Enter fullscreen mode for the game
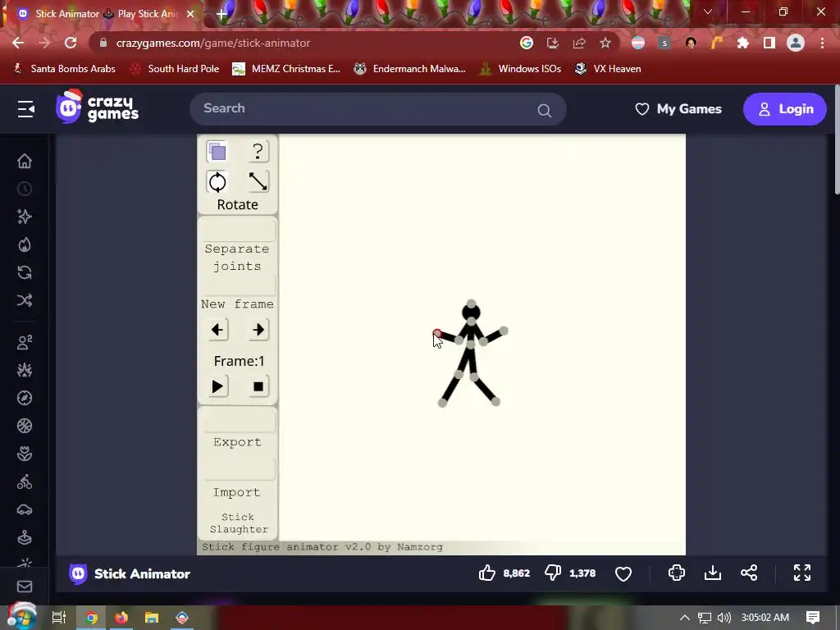Viewport: 840px width, 630px height. pos(802,573)
